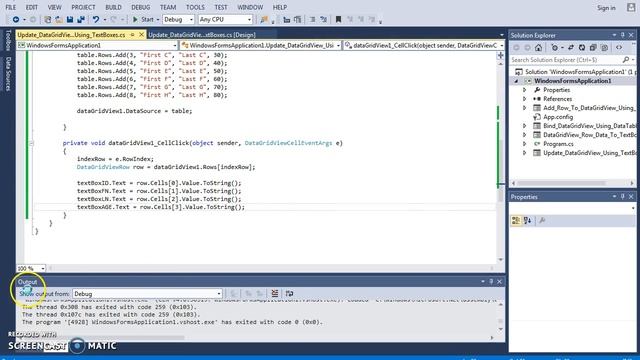Click the Increase line indent icon
Screen dimensions: 640x360
298,19
